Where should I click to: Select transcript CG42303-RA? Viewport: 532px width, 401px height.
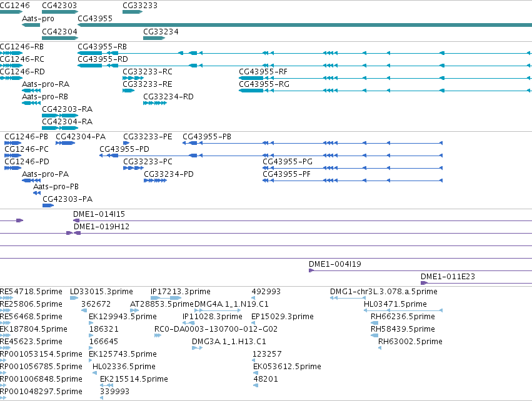coord(67,109)
